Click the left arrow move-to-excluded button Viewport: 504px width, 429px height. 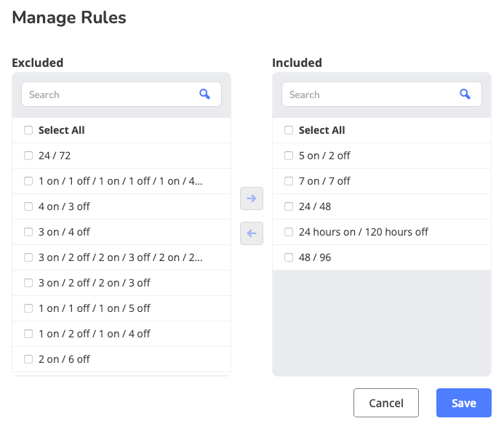(252, 233)
